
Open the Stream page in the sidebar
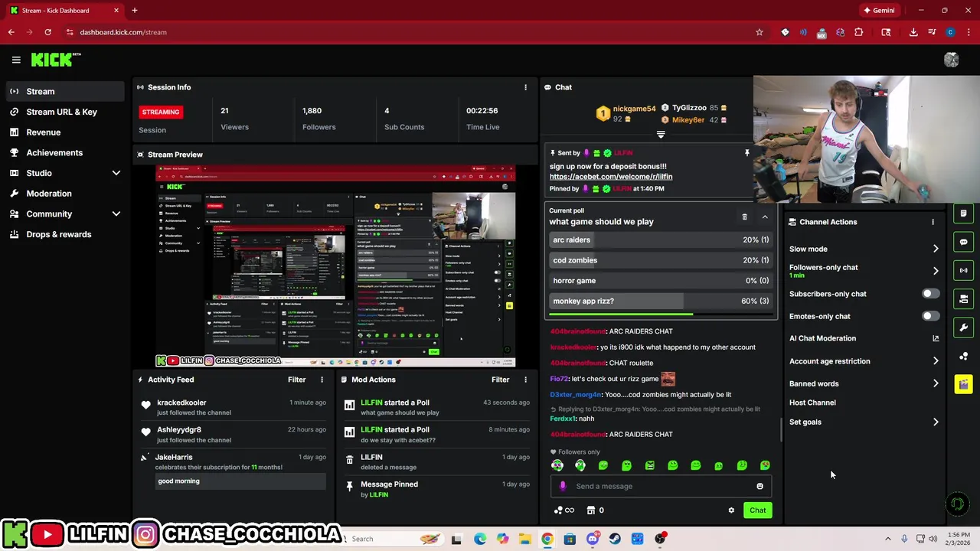64,92
